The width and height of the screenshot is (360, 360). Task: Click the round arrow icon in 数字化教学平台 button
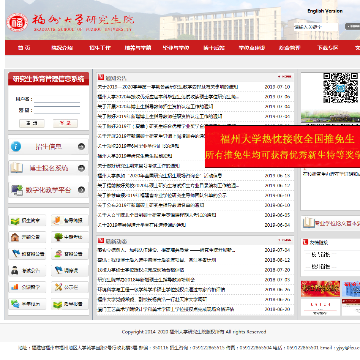tap(81, 190)
